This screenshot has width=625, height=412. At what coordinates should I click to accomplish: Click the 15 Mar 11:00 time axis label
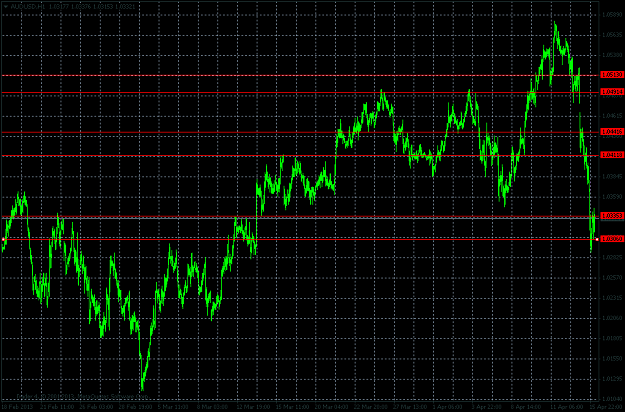(x=293, y=407)
